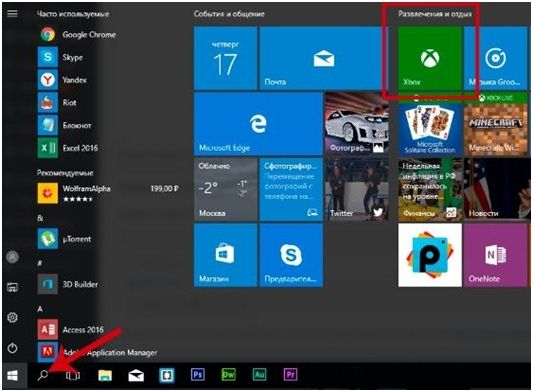Open Google Chrome from frequently used list
The height and width of the screenshot is (392, 533).
tap(78, 35)
